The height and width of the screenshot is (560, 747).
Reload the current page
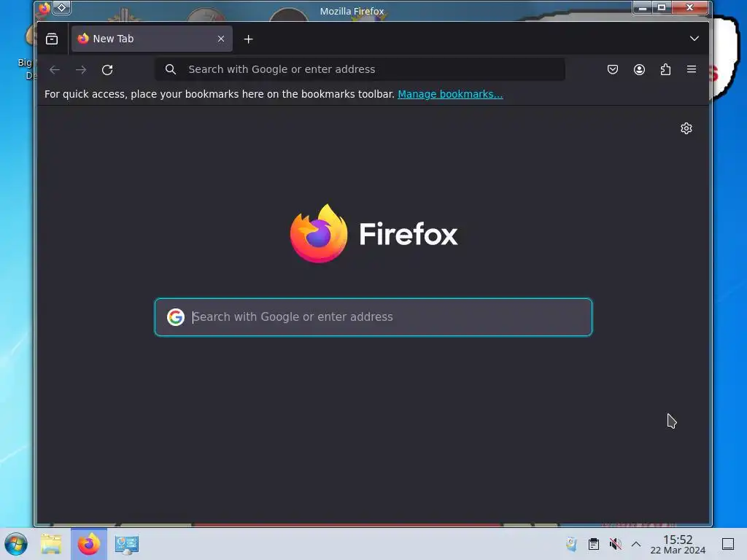(x=107, y=69)
